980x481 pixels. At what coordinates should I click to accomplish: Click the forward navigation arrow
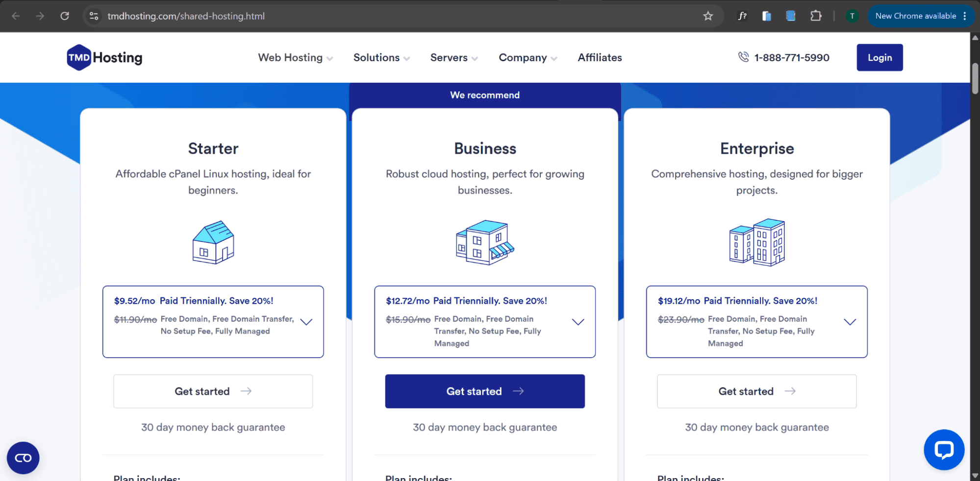(40, 16)
